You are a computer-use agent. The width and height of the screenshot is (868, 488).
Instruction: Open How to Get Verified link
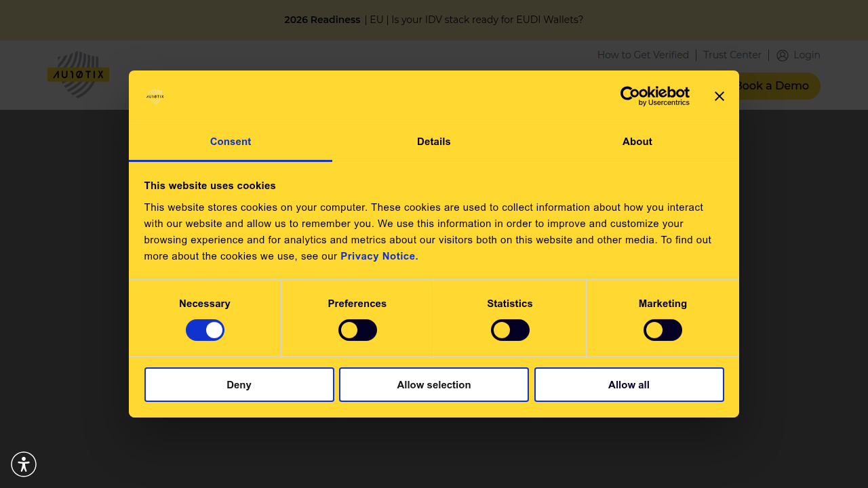pos(643,55)
